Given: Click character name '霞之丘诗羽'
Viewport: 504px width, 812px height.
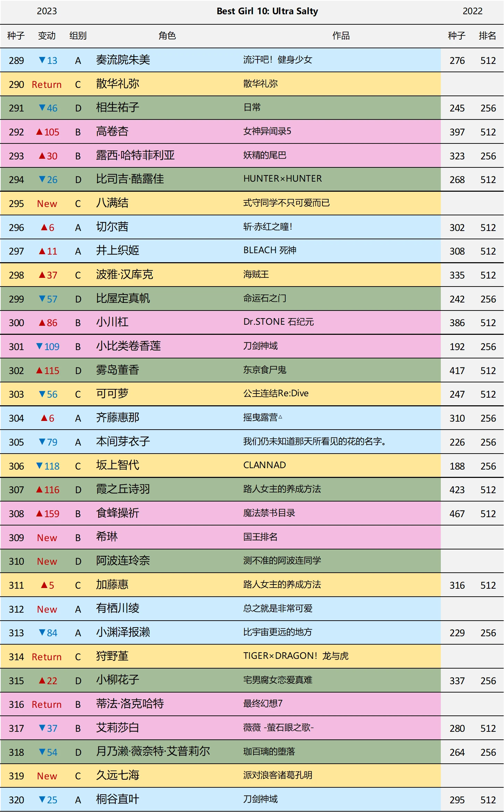Looking at the screenshot, I should (123, 489).
